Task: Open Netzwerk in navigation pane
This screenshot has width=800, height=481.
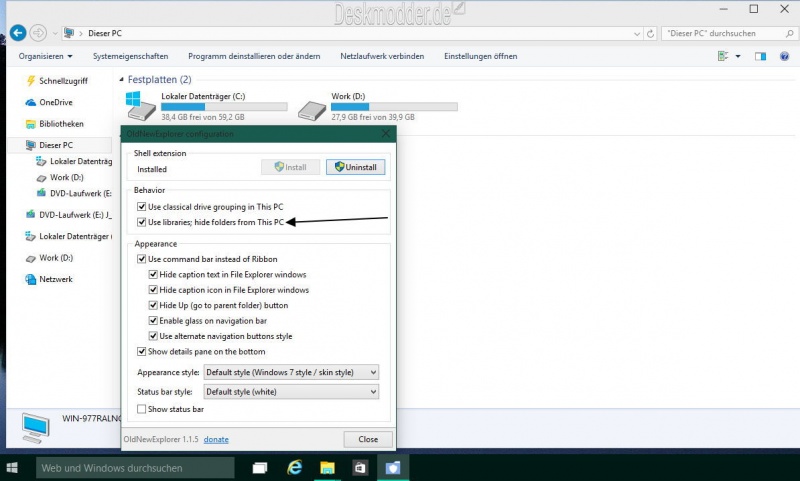Action: click(56, 279)
